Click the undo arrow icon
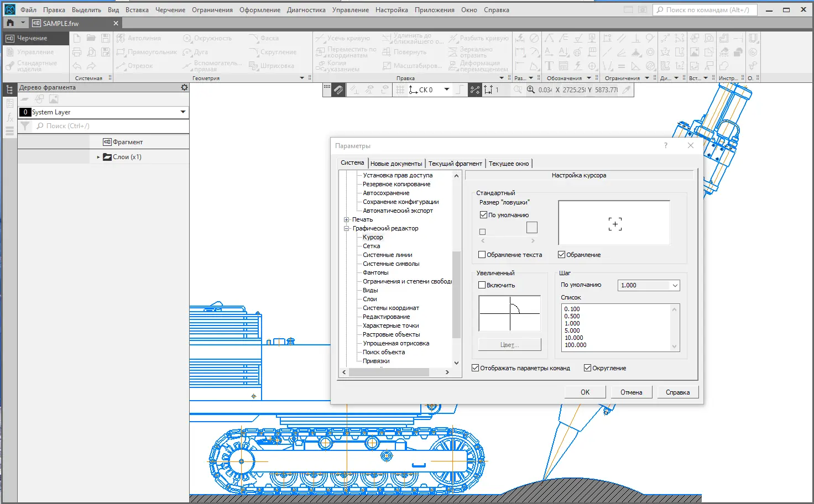Screen dimensions: 814x504 77,66
